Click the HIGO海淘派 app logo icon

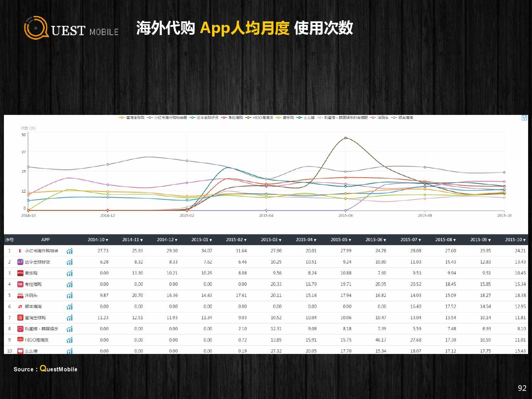coord(20,340)
